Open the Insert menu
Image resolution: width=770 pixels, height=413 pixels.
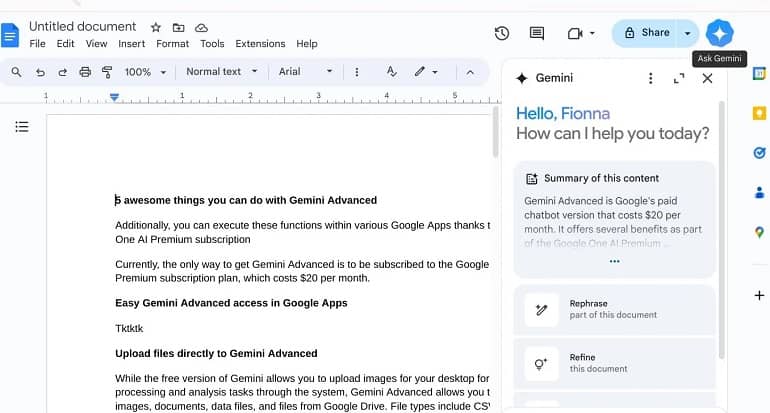pos(132,44)
